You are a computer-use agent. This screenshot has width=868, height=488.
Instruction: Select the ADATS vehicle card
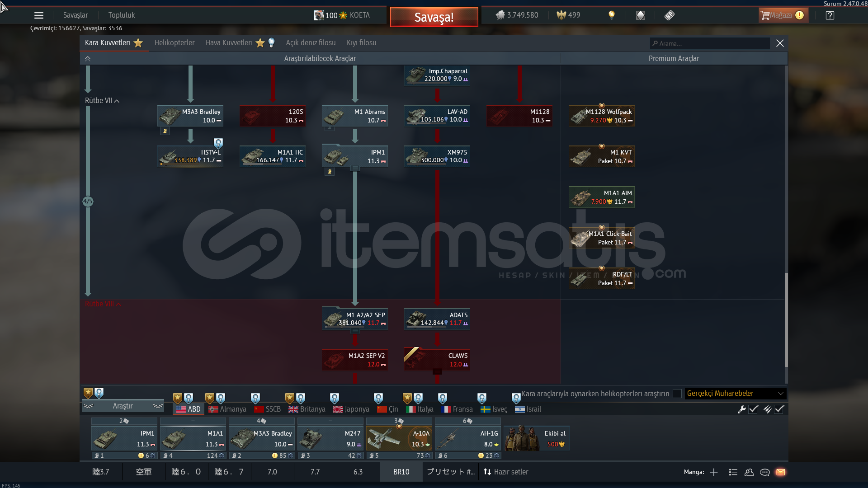(437, 319)
